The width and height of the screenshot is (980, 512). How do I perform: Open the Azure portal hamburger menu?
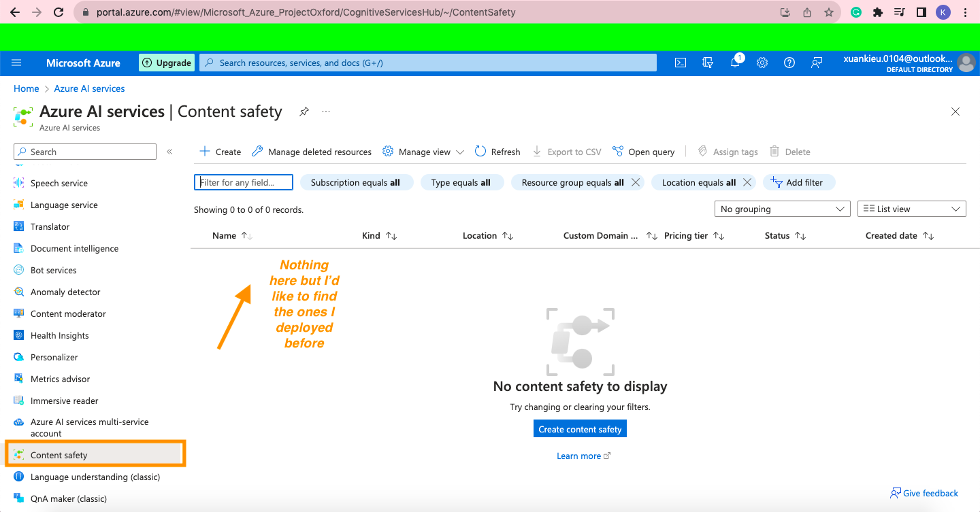(x=16, y=63)
